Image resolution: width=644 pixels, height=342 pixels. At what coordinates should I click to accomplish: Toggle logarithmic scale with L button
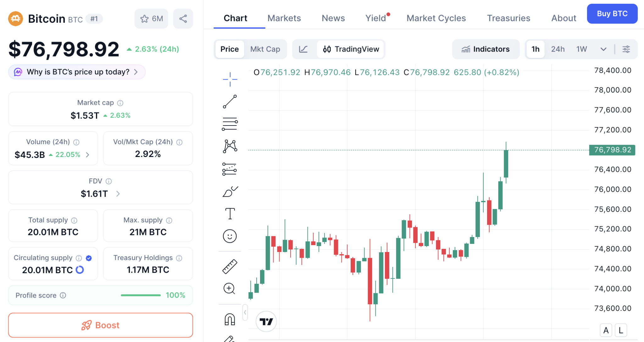[x=621, y=330]
